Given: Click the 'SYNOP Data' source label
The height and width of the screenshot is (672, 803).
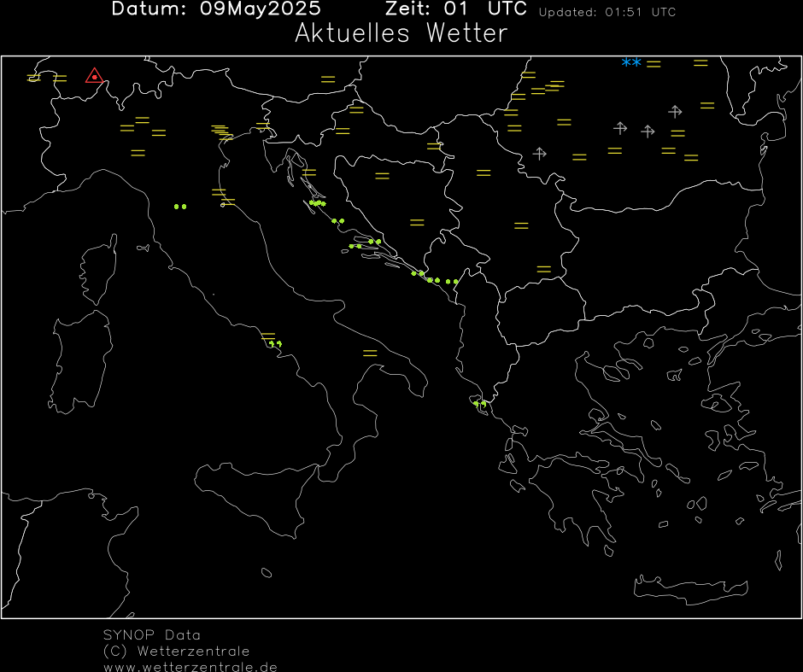Looking at the screenshot, I should [151, 635].
